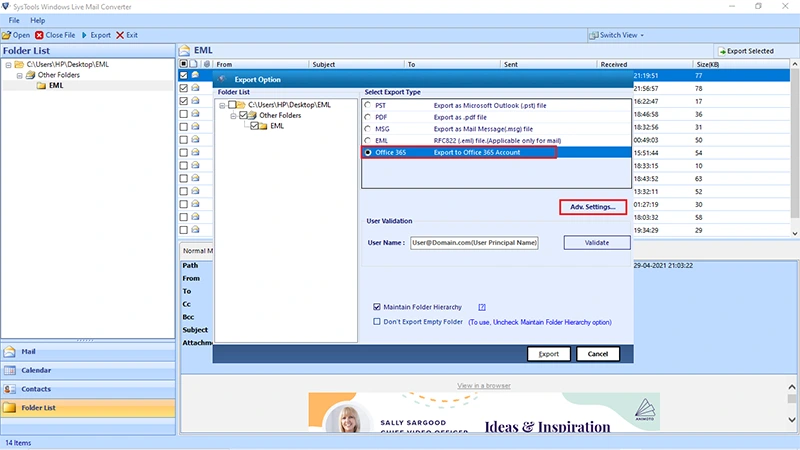Open the Contacts navigation pane
Screen dimensions: 800x450
click(x=88, y=389)
